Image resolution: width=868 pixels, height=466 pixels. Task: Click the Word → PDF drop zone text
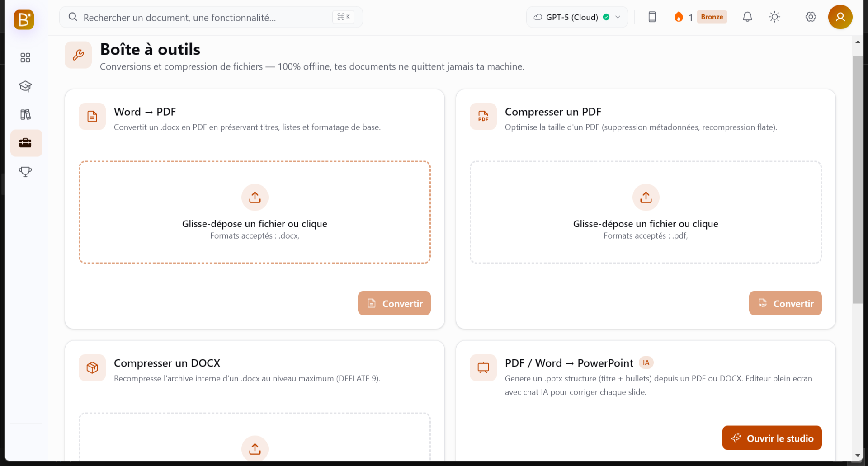[x=255, y=224]
